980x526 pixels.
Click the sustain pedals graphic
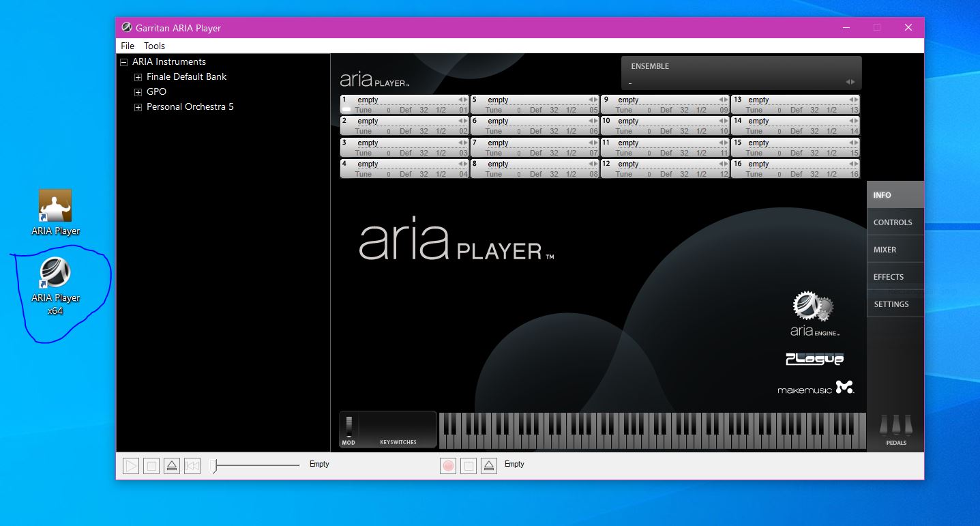895,426
